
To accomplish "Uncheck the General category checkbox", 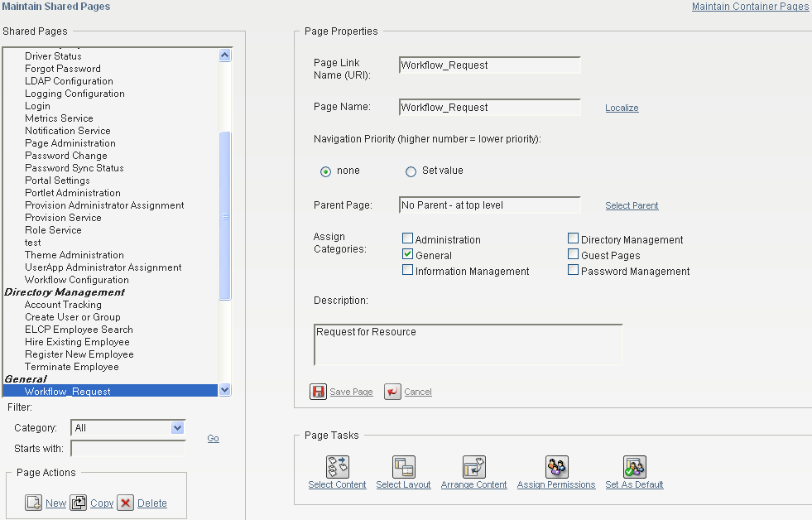I will 407,253.
